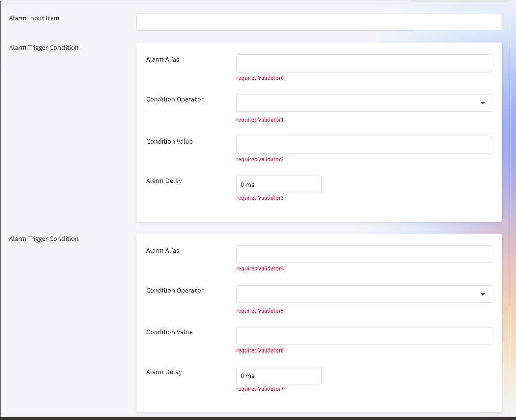516x420 pixels.
Task: Open Condition Operator dropdown above requiredValidator1
Action: pyautogui.click(x=364, y=103)
